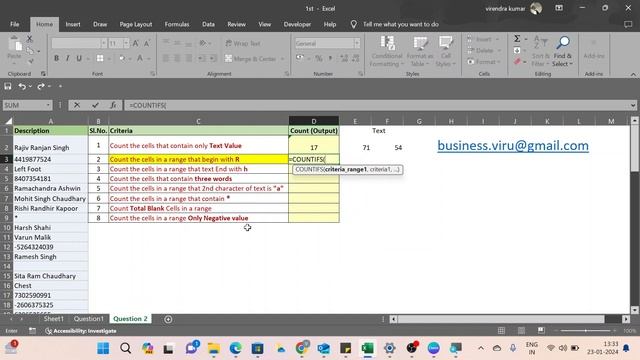
Task: Expand the Merge & Center dropdown arrow
Action: [282, 59]
